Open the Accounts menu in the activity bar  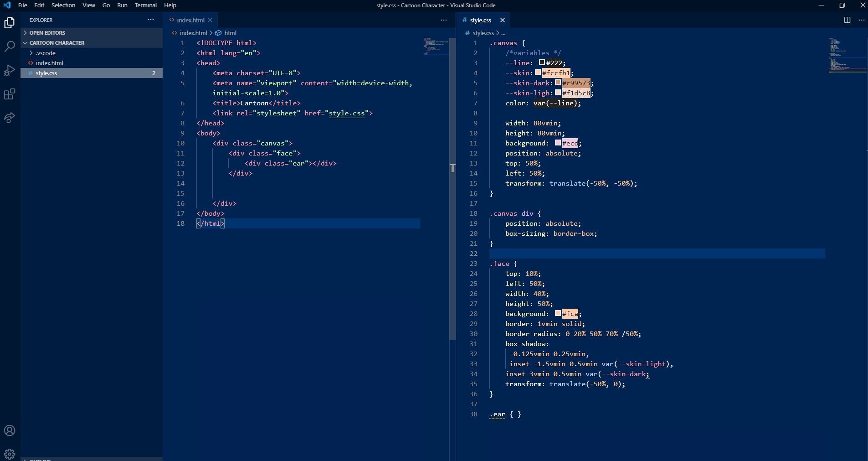coord(10,430)
